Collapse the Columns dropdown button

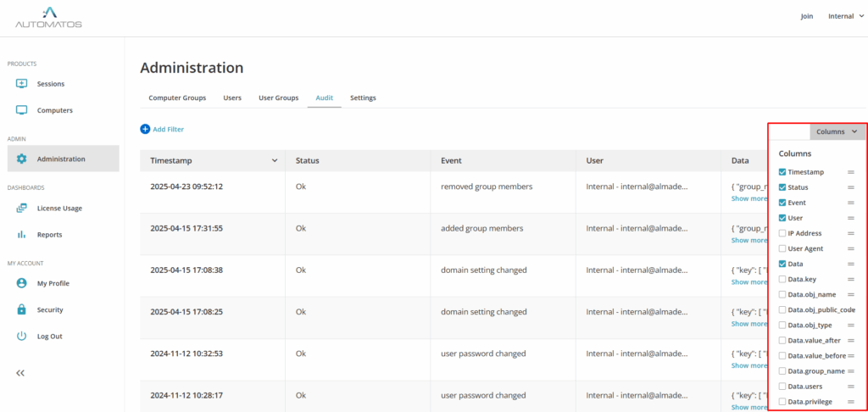click(837, 131)
